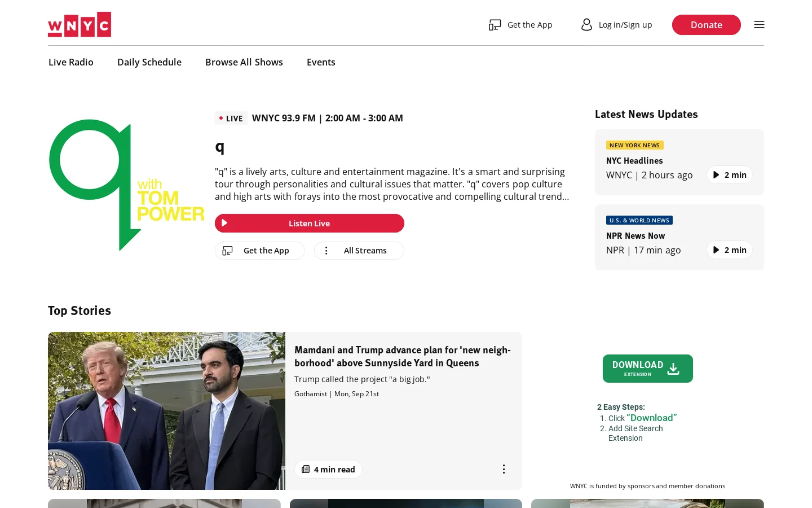Viewport: 812px width, 508px height.
Task: Open NYC Headlines news update title
Action: pyautogui.click(x=634, y=161)
